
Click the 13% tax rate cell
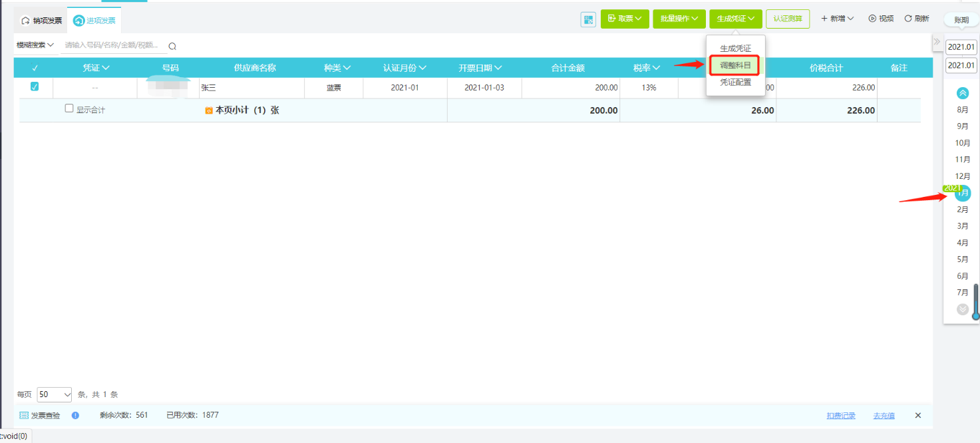(x=649, y=87)
